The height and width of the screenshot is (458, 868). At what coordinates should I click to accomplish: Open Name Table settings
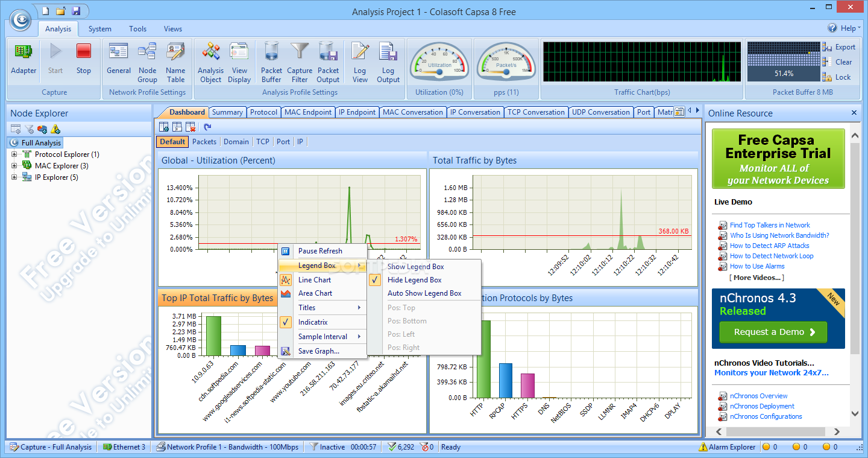175,63
